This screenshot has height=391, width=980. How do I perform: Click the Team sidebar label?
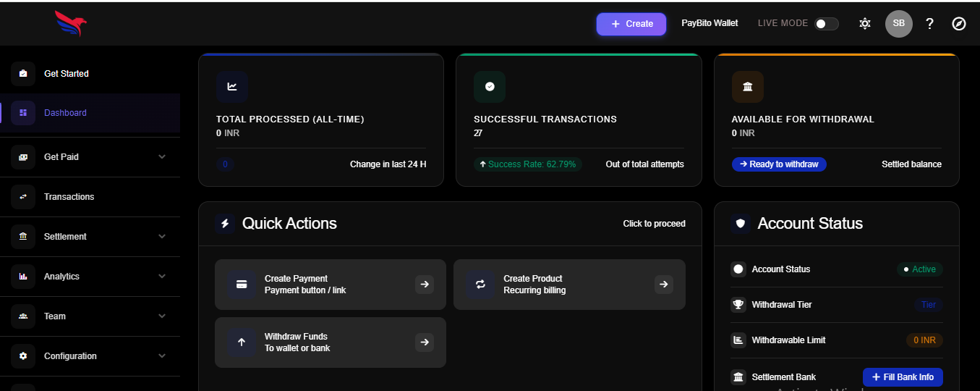tap(55, 316)
